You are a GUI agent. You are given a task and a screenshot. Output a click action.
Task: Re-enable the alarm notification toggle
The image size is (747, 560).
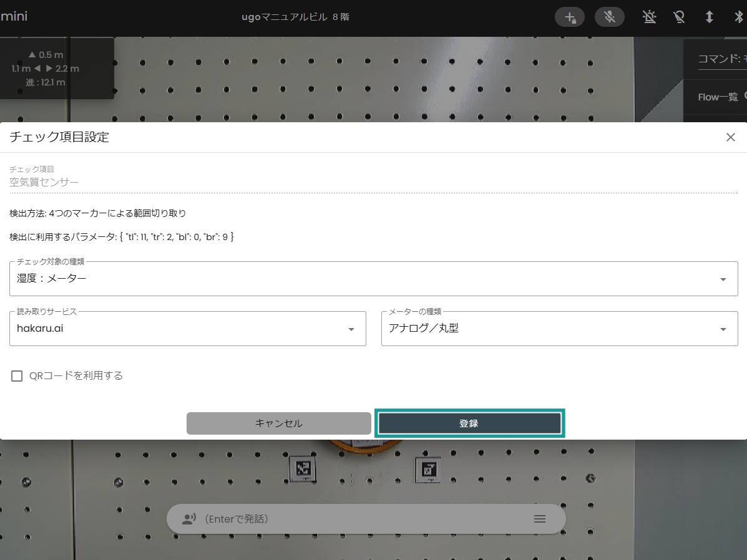click(x=649, y=17)
